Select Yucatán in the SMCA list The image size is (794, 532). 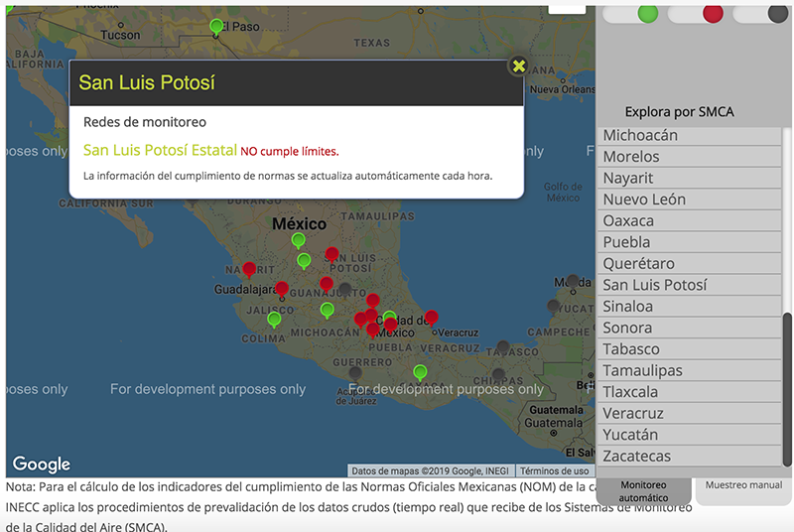click(x=689, y=435)
